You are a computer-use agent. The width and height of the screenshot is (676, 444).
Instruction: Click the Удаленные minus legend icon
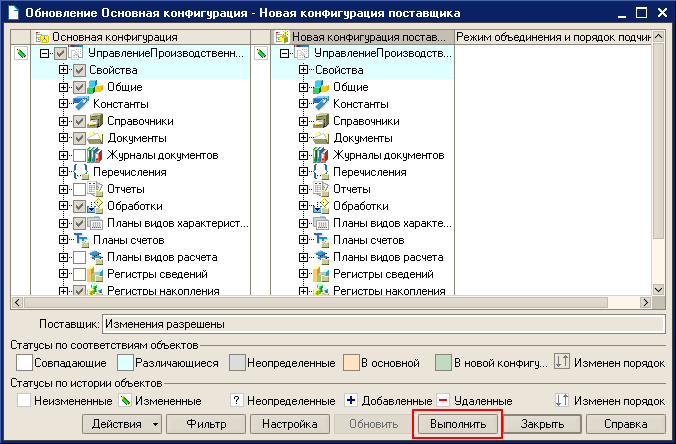coord(443,400)
